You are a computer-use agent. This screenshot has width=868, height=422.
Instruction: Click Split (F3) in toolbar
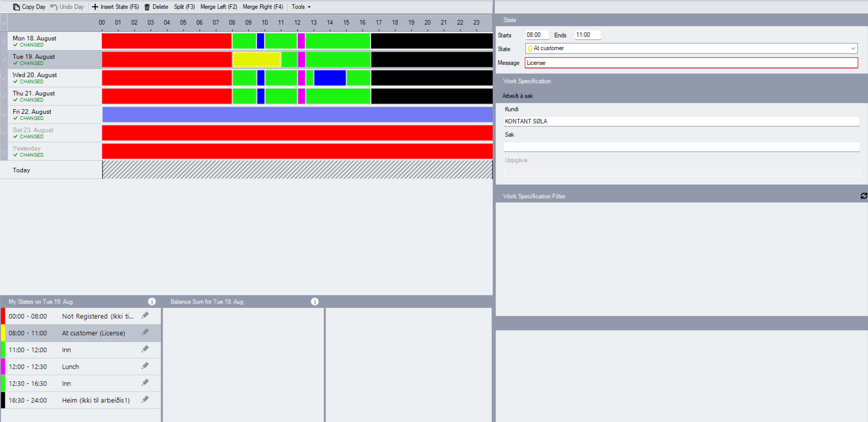(x=184, y=7)
